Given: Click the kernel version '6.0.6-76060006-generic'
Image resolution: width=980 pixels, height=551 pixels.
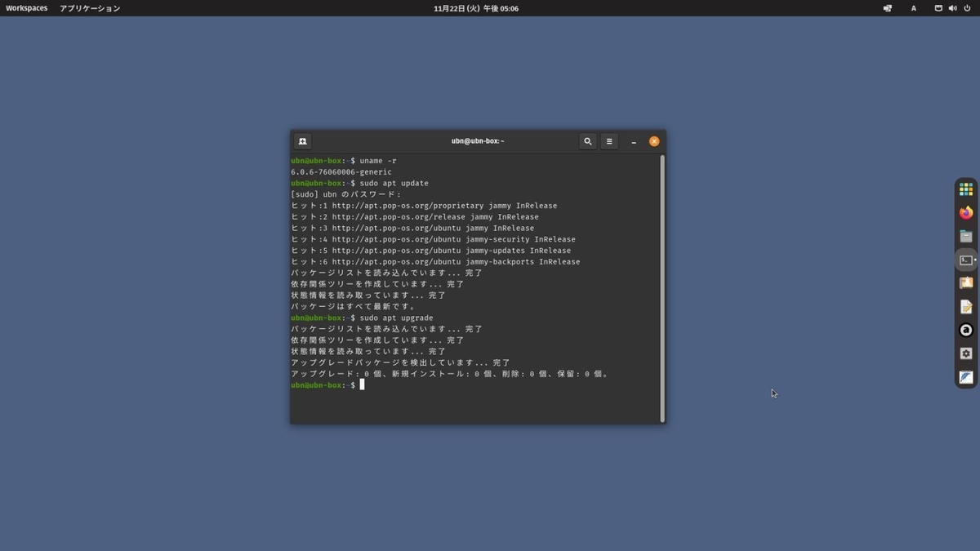Looking at the screenshot, I should click(x=341, y=172).
